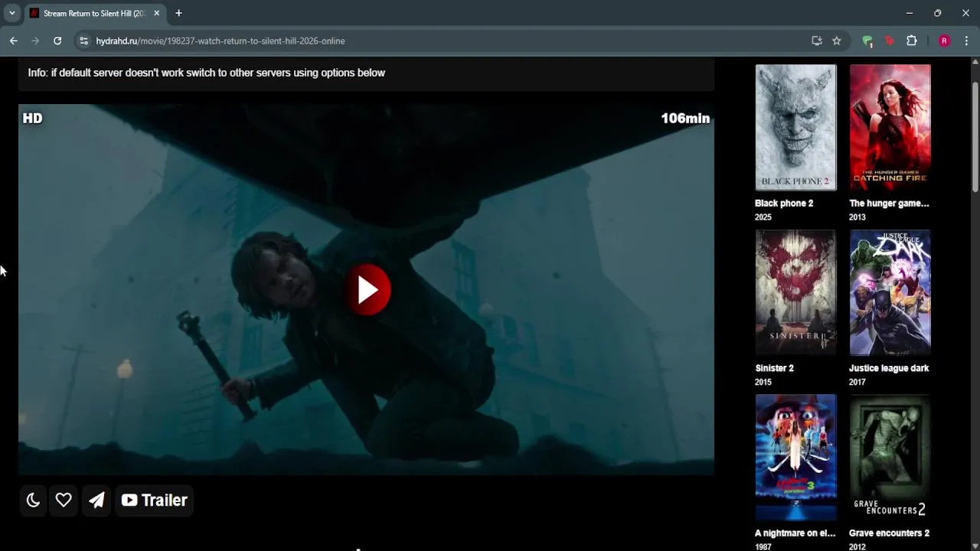Image resolution: width=980 pixels, height=551 pixels.
Task: Go back to previous page
Action: point(13,41)
